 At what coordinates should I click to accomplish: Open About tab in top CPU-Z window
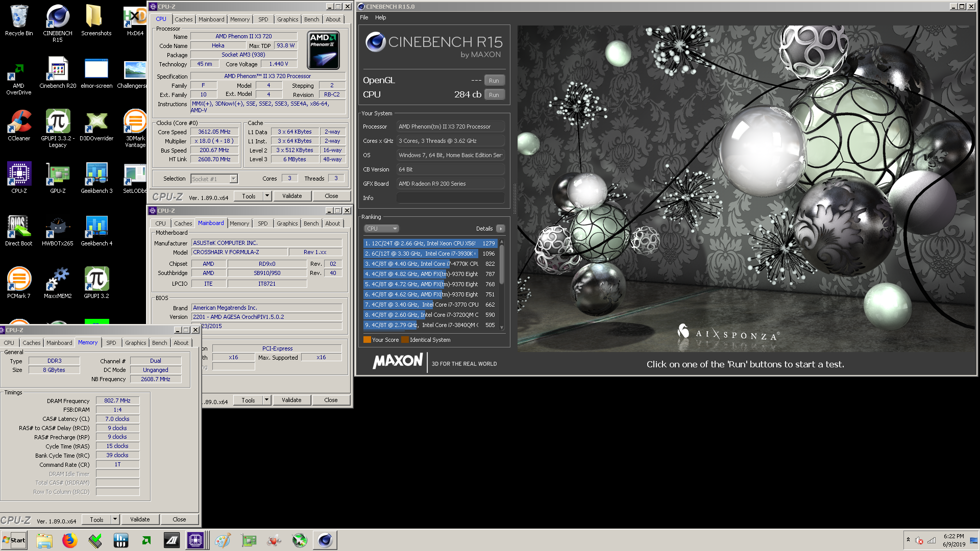pos(333,19)
